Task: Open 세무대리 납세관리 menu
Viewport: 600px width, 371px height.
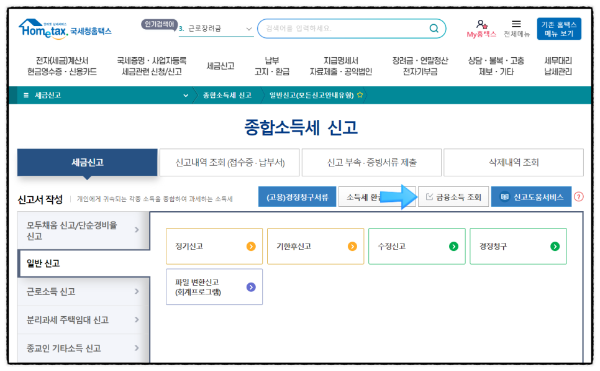Action: point(558,66)
